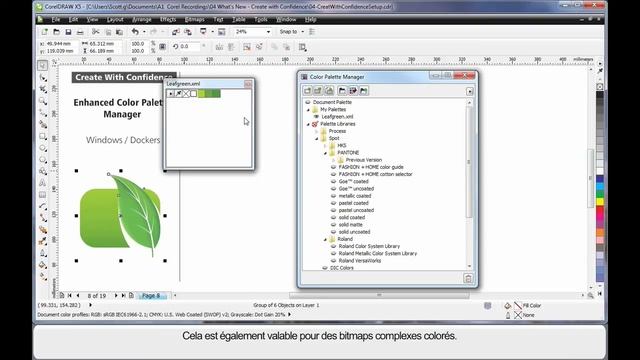Screen dimensions: 640x360
Task: Click the rotation angle input field
Action: tap(189, 47)
